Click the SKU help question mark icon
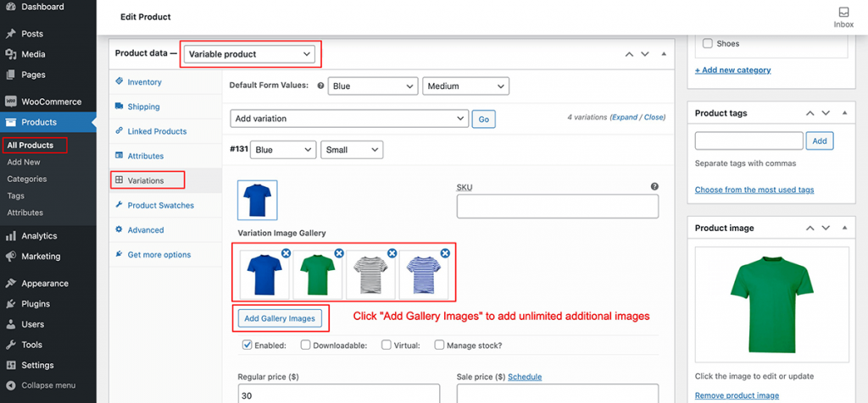The image size is (868, 403). (x=654, y=186)
